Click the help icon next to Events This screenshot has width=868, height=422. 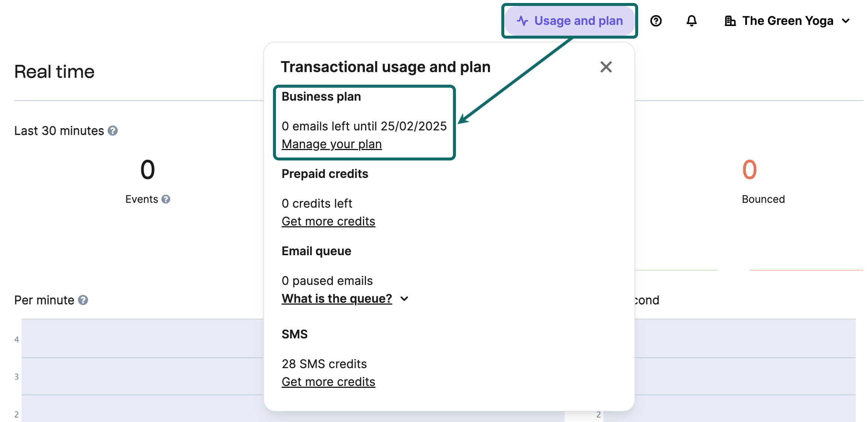coord(166,199)
